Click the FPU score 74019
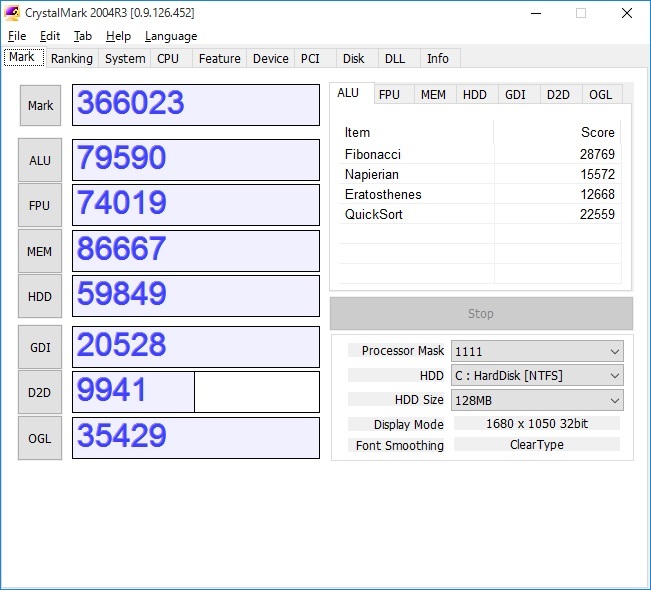 (196, 205)
